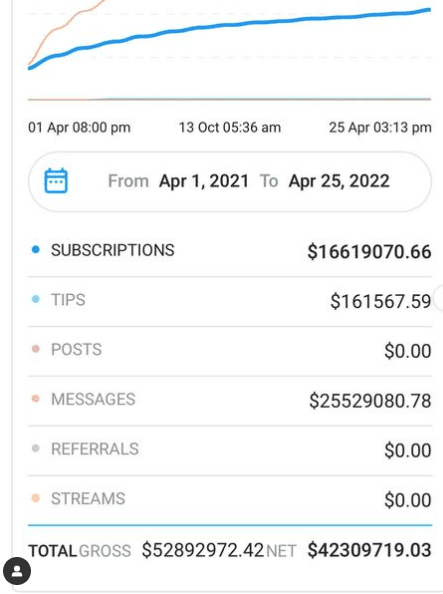The image size is (443, 594).
Task: Click the 25 Apr 03:13 pm axis label
Action: tap(380, 128)
